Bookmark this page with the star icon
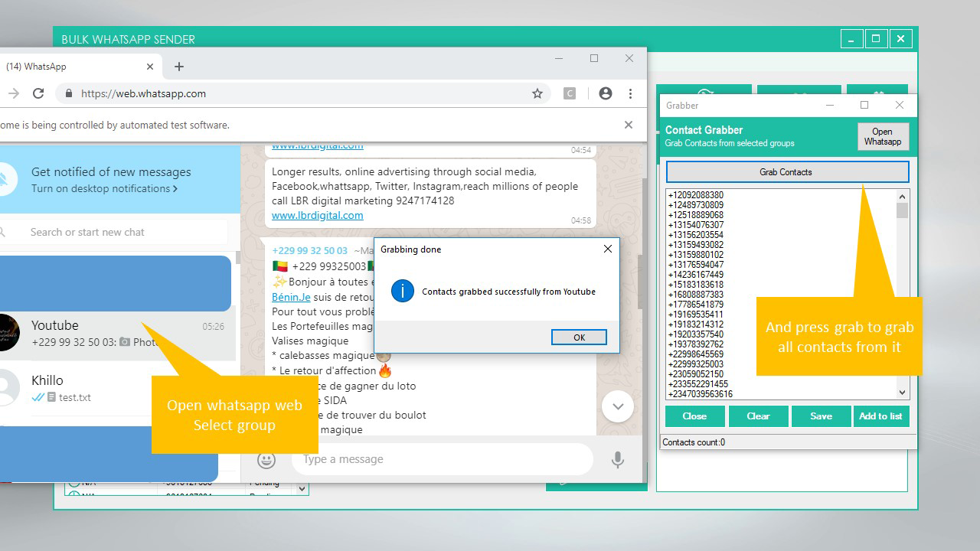 click(537, 93)
